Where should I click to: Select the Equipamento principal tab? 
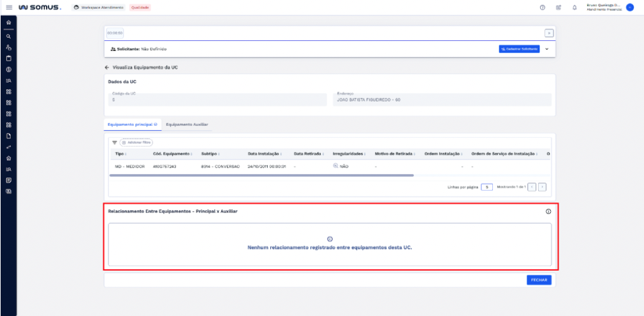[132, 124]
